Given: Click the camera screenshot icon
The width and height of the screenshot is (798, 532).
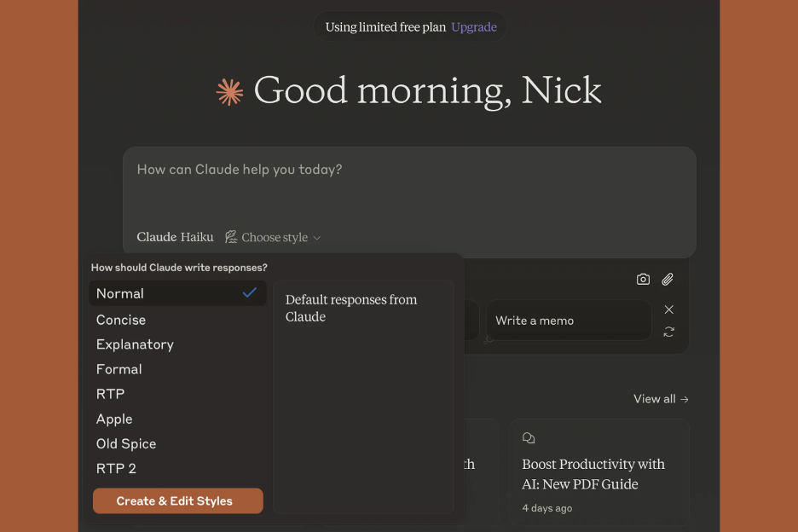Looking at the screenshot, I should coord(643,279).
